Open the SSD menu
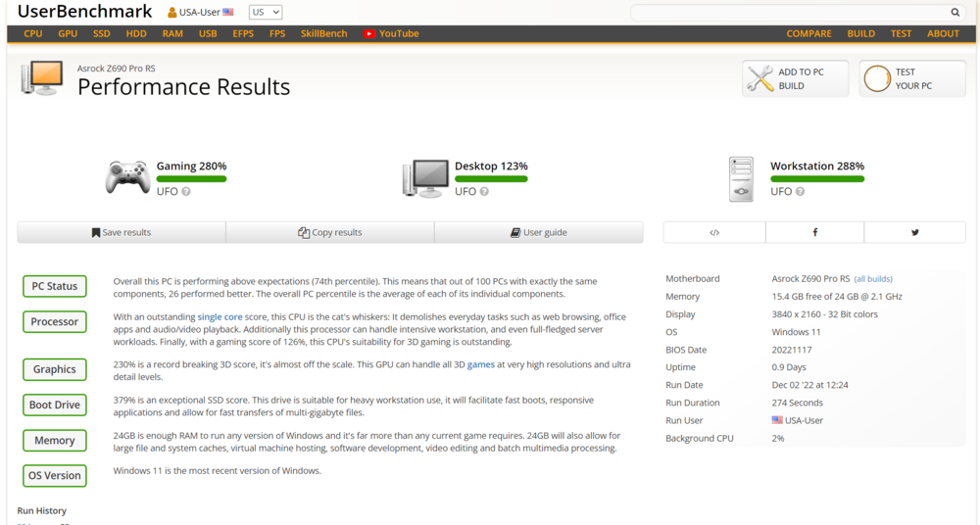The height and width of the screenshot is (525, 980). pyautogui.click(x=101, y=33)
